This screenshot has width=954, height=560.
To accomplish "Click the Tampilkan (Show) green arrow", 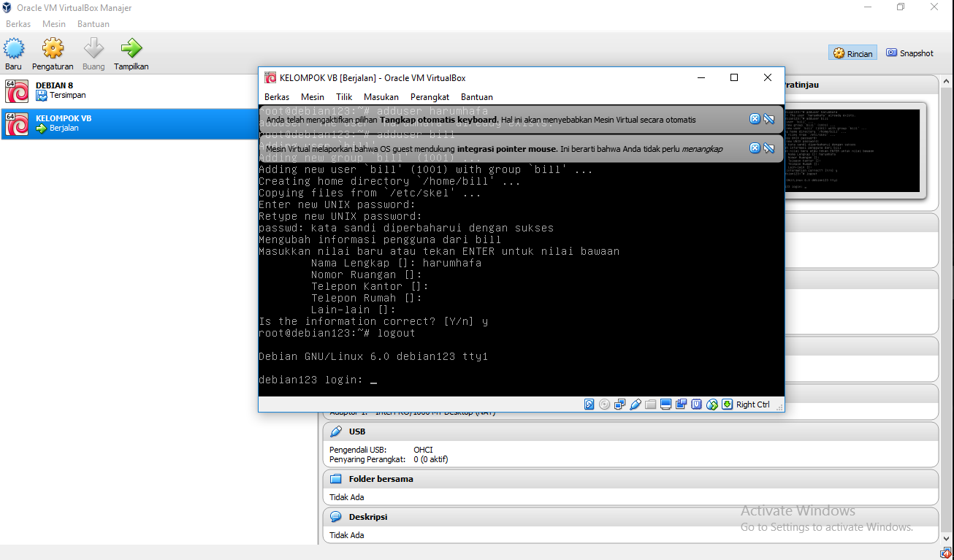I will 131,49.
